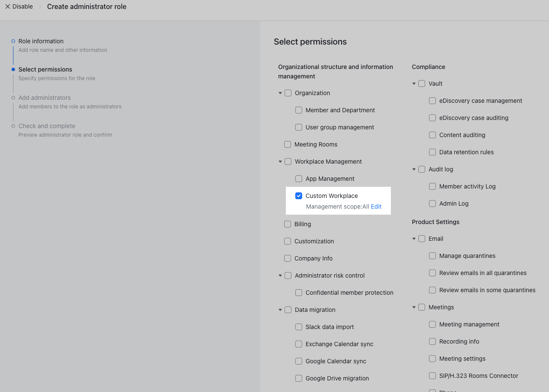Collapse the Organization permission group
The image size is (549, 392).
coord(280,93)
